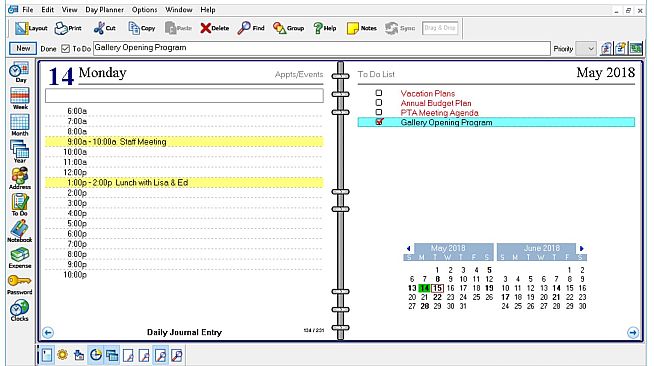Open the View menu

69,10
